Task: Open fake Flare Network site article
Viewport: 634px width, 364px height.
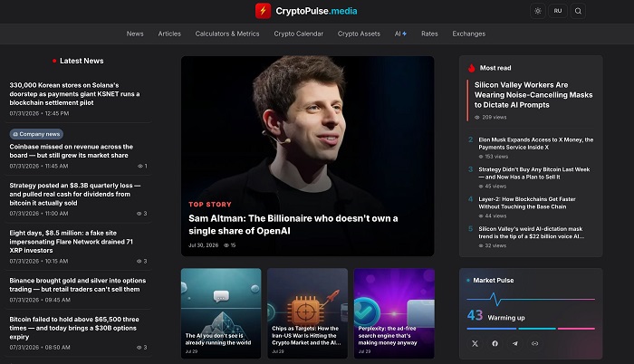Action: click(72, 242)
